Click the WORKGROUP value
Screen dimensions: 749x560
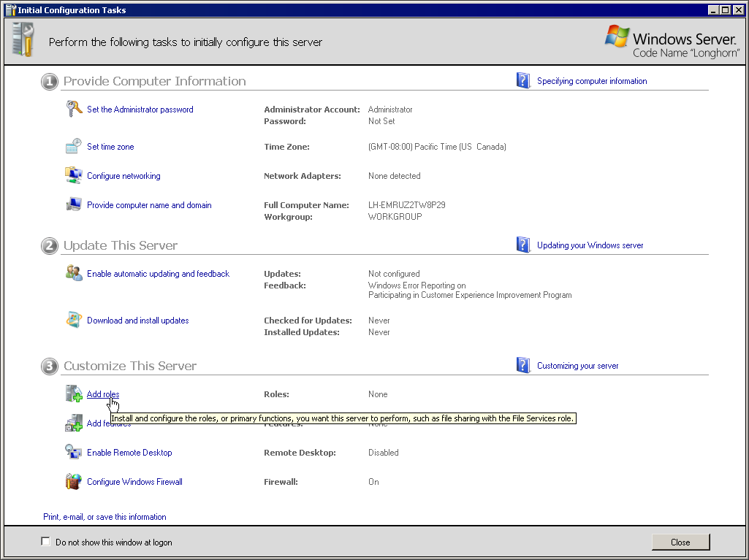[x=395, y=217]
